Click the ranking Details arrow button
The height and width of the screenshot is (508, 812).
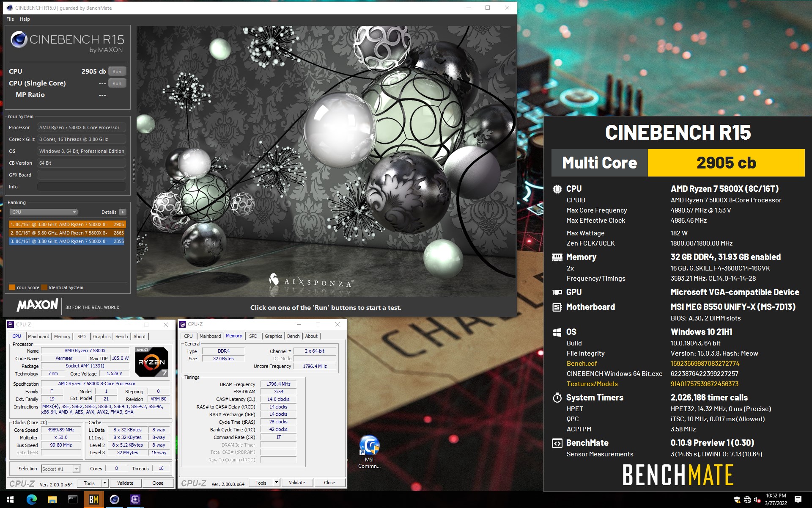click(x=122, y=212)
